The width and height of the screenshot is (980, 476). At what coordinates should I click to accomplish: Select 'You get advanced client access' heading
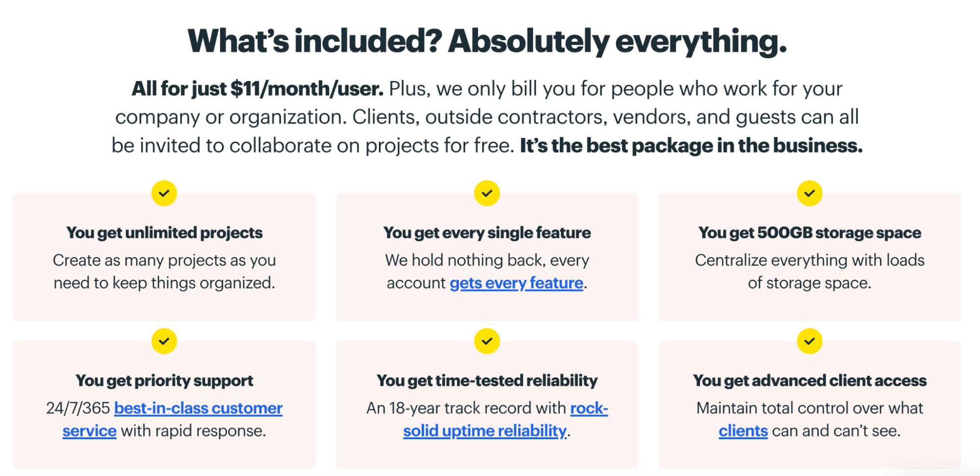(809, 381)
